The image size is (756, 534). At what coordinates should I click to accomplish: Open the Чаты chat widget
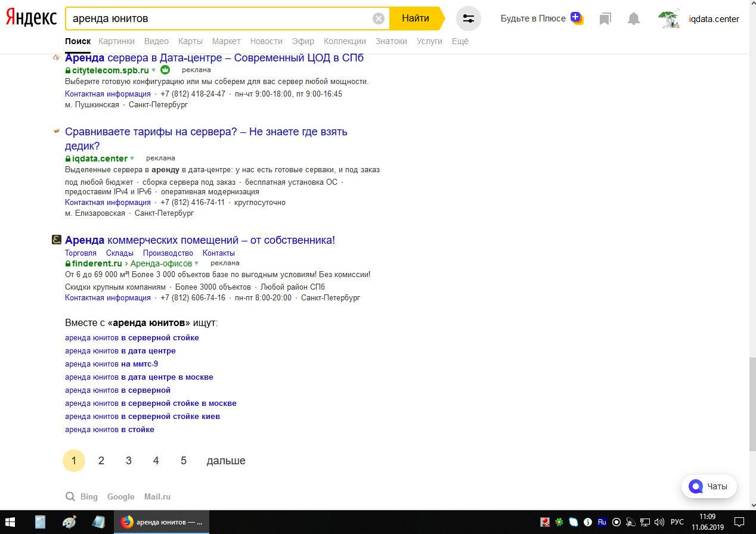[709, 486]
